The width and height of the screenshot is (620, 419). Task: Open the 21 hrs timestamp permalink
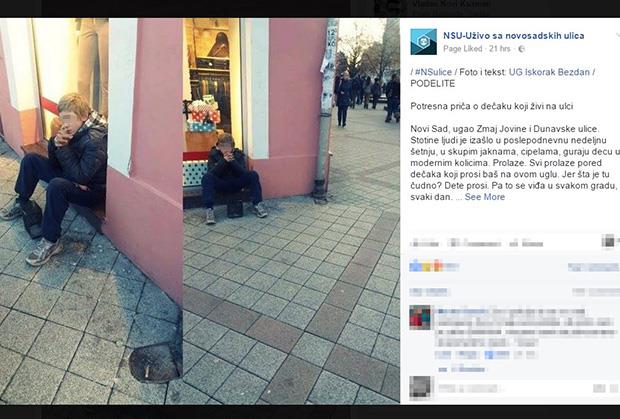pos(500,49)
